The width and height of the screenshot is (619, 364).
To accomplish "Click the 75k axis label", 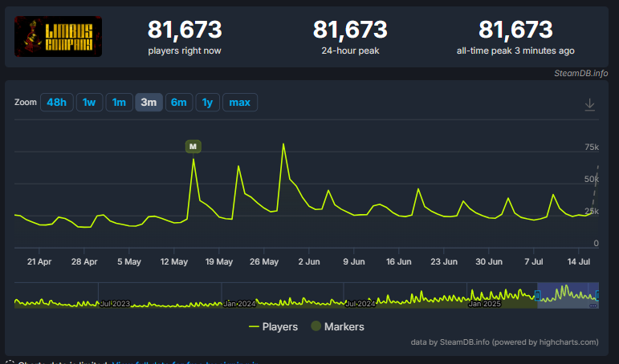I will pyautogui.click(x=592, y=147).
